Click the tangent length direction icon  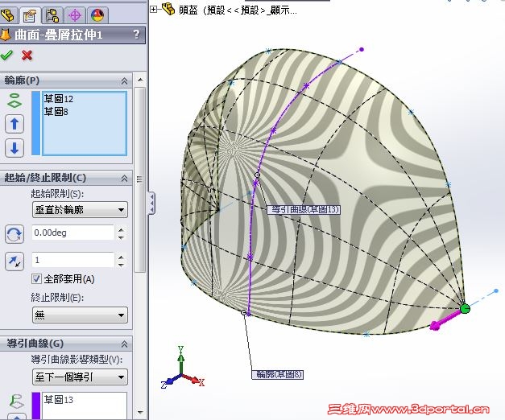(14, 261)
